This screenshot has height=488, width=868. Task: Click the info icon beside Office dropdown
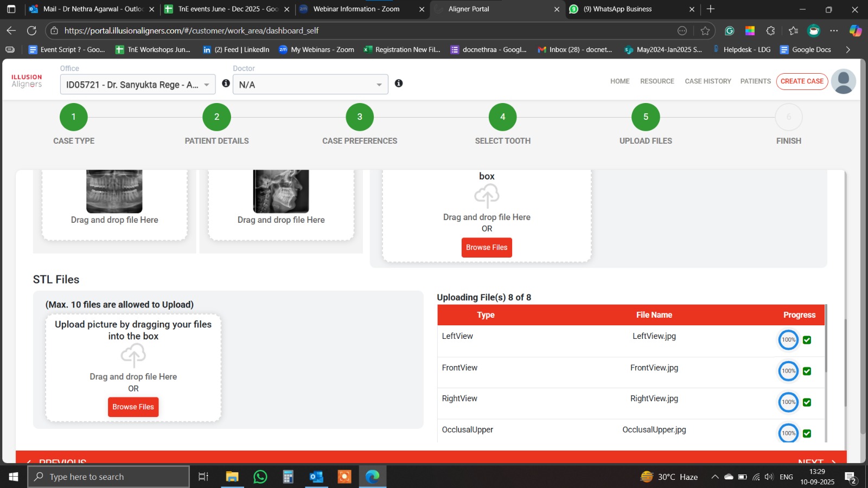tap(226, 84)
